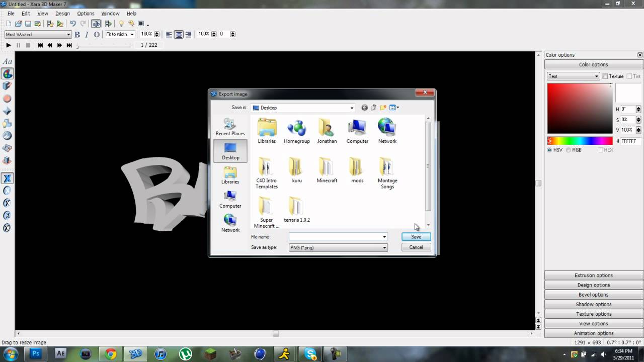Image resolution: width=644 pixels, height=362 pixels.
Task: Click the Undo arrow icon
Action: click(73, 24)
